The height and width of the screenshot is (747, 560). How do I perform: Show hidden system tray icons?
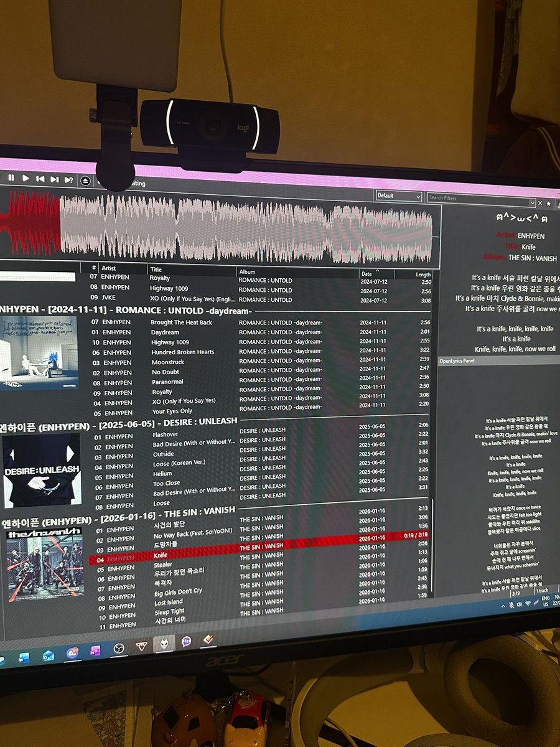[x=503, y=605]
